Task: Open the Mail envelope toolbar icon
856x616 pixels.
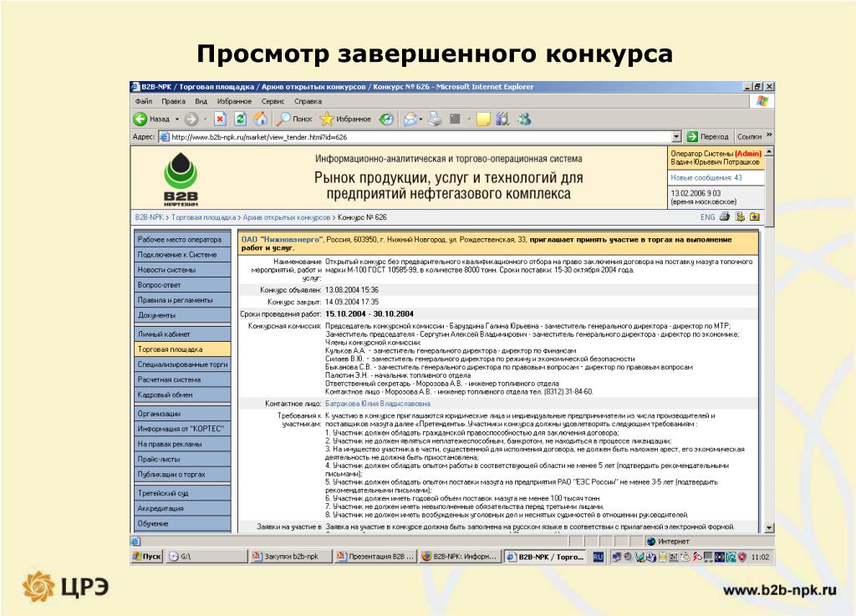Action: coord(410,119)
